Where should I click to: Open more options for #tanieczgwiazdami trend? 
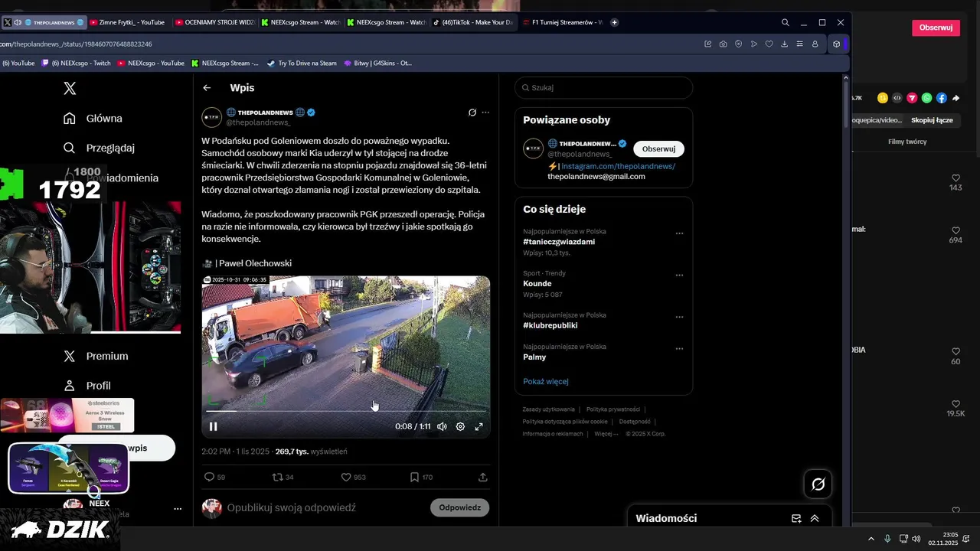tap(679, 233)
